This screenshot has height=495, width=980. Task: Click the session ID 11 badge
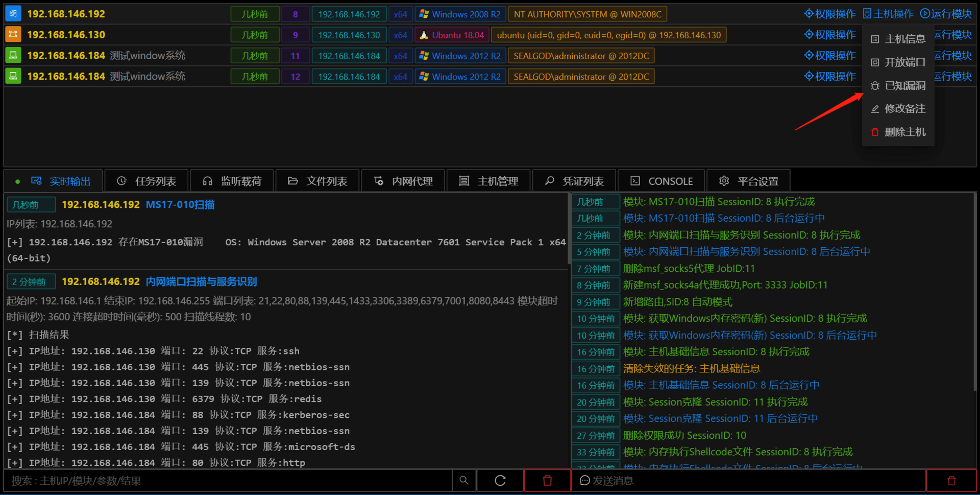(x=296, y=56)
